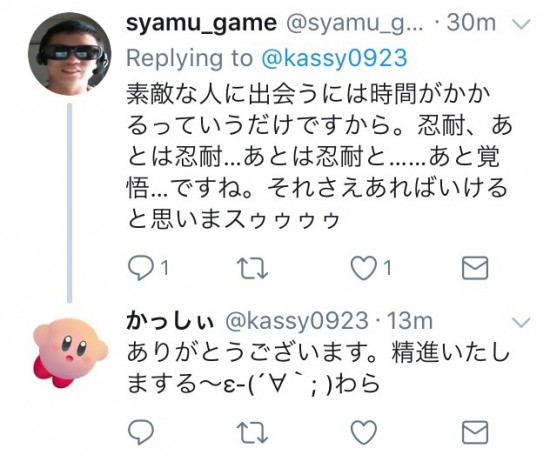Image resolution: width=550 pixels, height=455 pixels.
Task: Like syamu_game's tweet with heart icon
Action: click(x=363, y=268)
